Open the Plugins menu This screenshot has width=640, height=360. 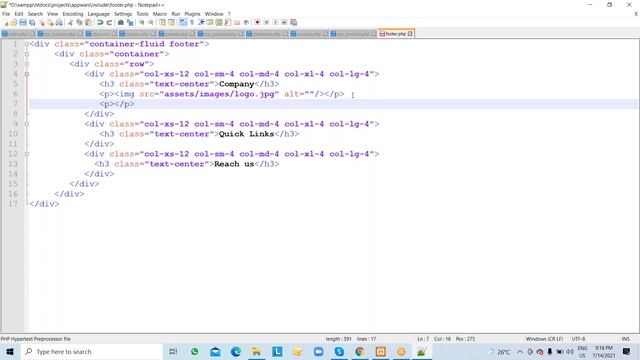coord(192,14)
